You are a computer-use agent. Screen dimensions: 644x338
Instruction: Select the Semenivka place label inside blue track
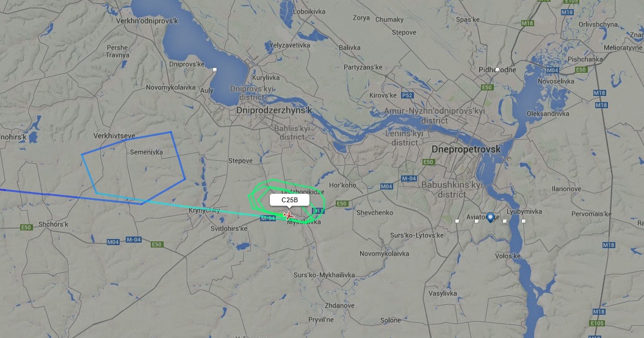tap(147, 152)
